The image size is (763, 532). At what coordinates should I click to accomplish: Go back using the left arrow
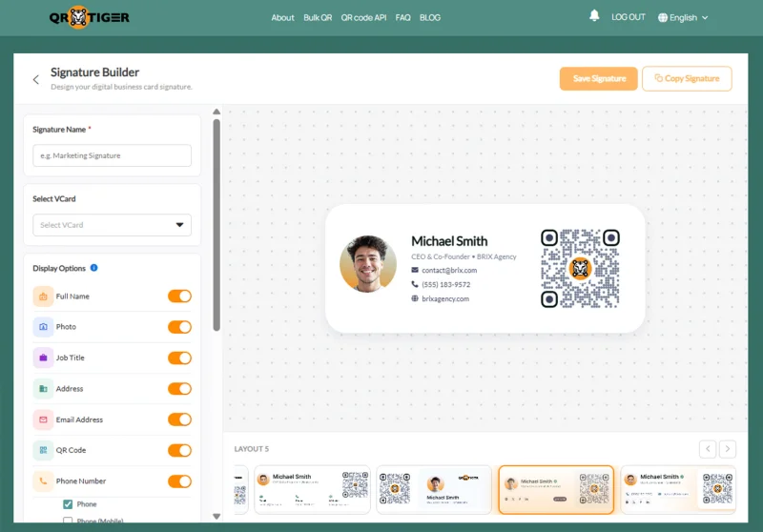36,79
